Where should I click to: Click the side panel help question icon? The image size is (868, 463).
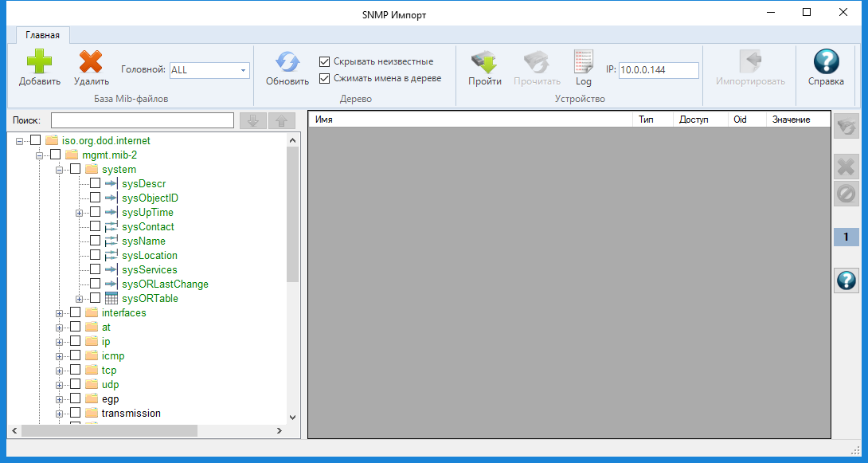[x=846, y=281]
